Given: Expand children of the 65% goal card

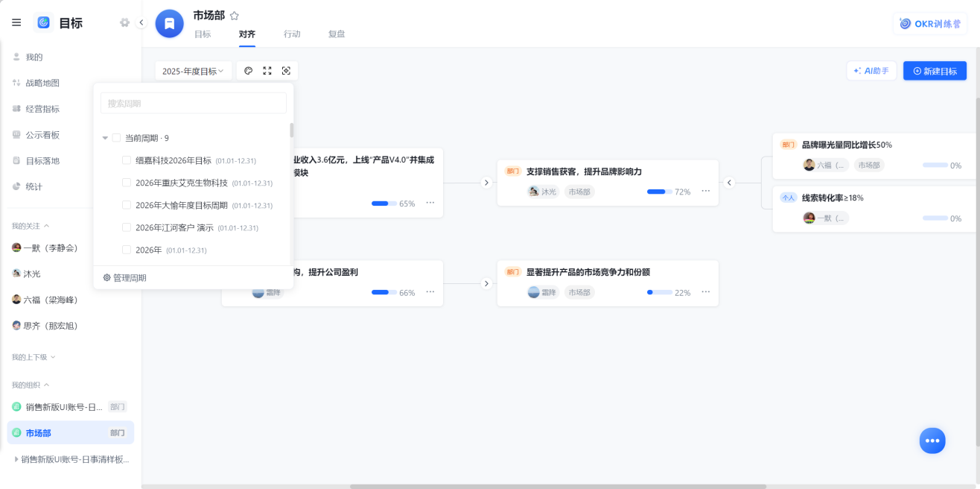Looking at the screenshot, I should pyautogui.click(x=486, y=183).
